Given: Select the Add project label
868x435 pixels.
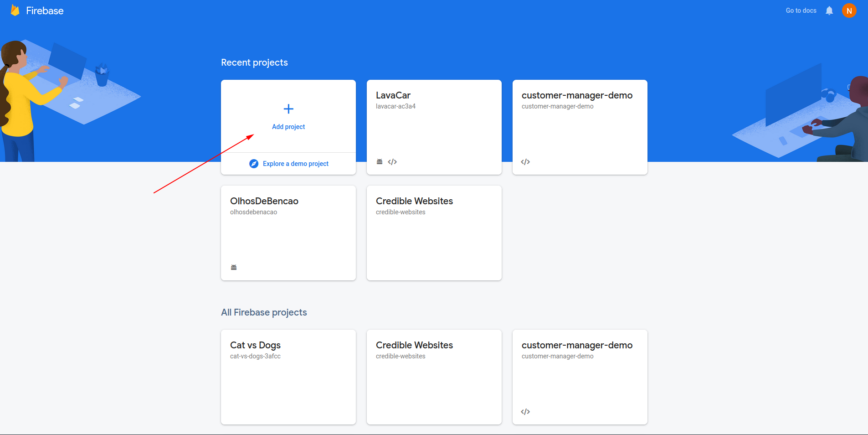Looking at the screenshot, I should coord(288,127).
